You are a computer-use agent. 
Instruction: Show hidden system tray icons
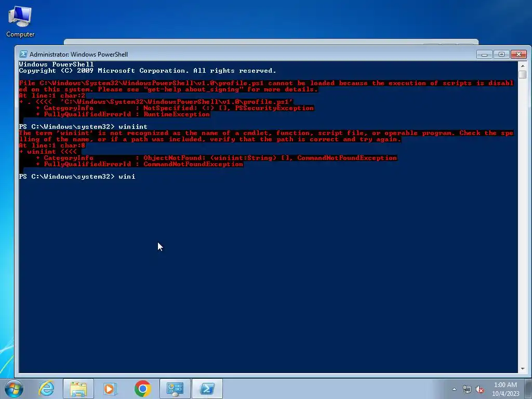pyautogui.click(x=454, y=389)
